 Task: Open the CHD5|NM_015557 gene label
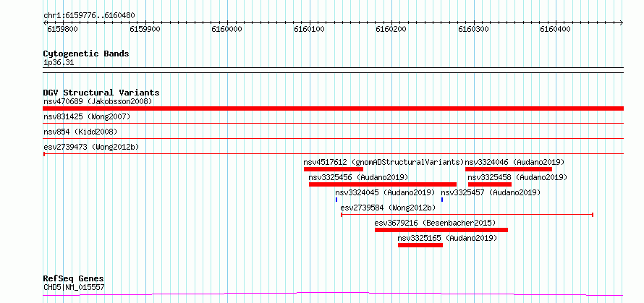pos(74,287)
